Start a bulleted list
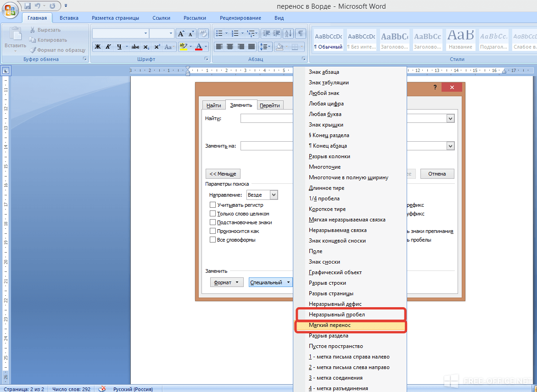Viewport: 537px width, 392px height. (x=219, y=33)
